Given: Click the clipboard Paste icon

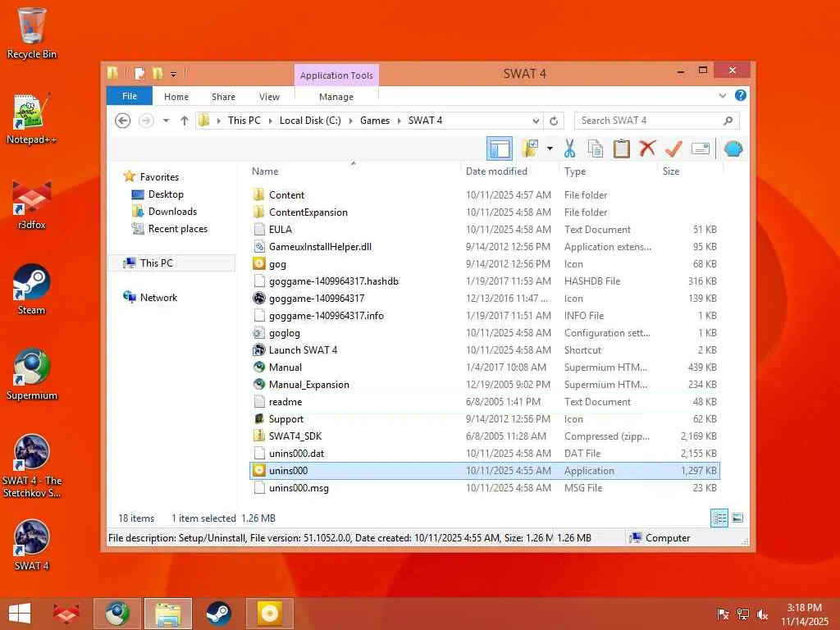Looking at the screenshot, I should click(x=622, y=148).
